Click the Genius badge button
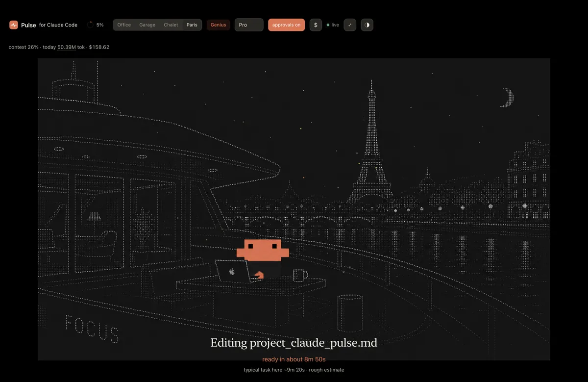Image resolution: width=588 pixels, height=382 pixels. [219, 25]
